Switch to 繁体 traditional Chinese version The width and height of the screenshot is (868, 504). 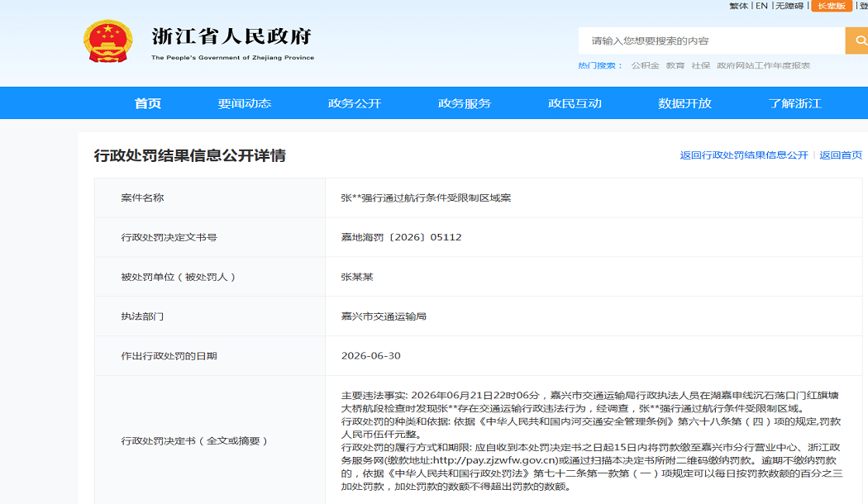[738, 6]
